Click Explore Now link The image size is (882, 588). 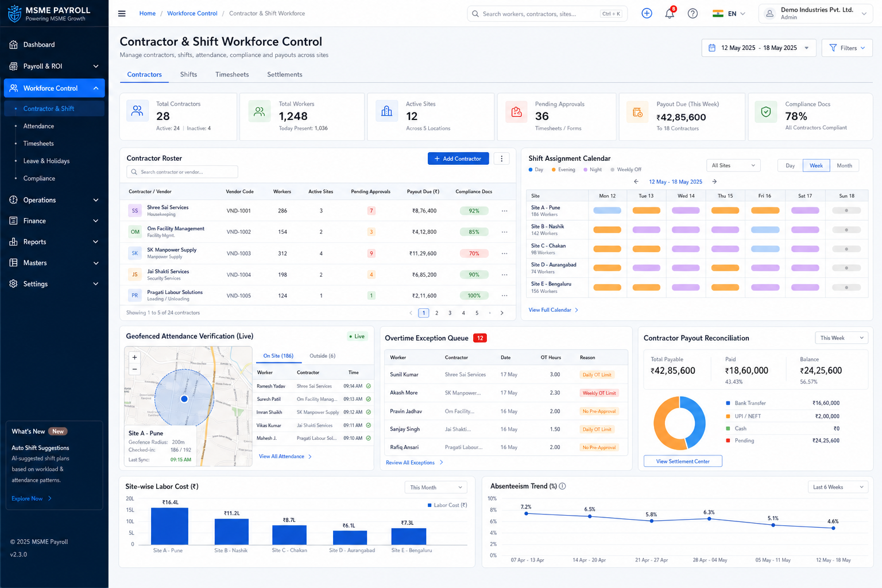(x=32, y=498)
